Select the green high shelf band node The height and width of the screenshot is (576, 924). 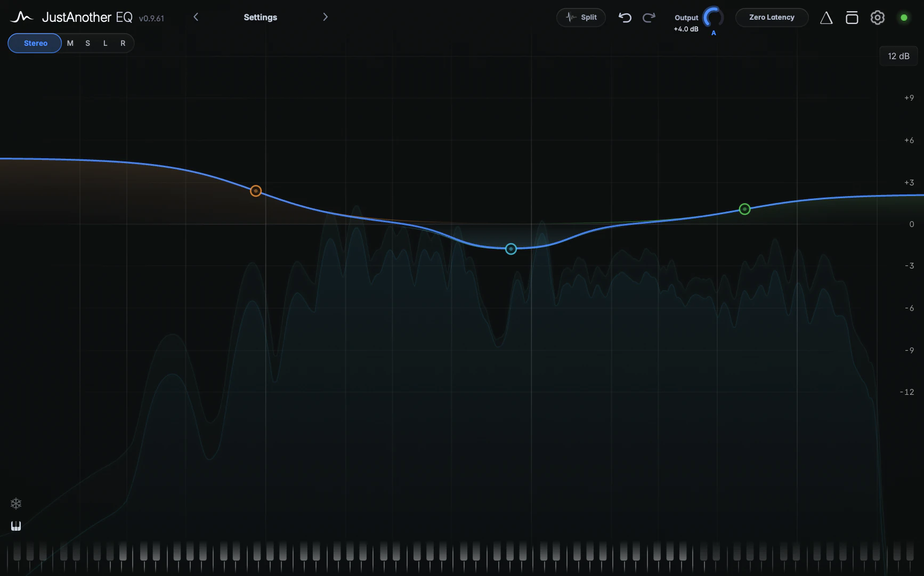[x=744, y=209]
